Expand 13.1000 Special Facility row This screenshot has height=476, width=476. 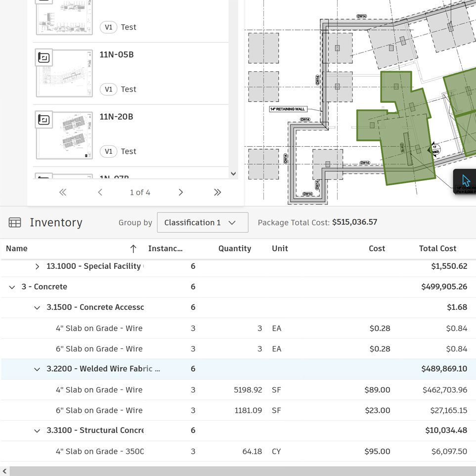click(x=37, y=266)
